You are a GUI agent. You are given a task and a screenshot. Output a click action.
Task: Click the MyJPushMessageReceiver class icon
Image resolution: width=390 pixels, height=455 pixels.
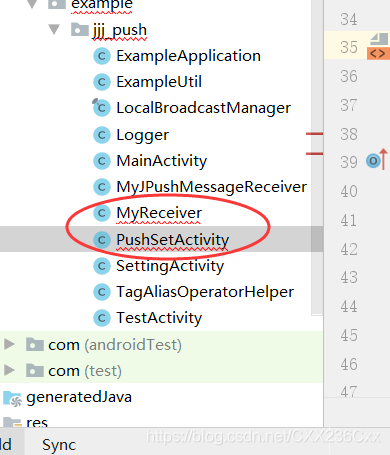[x=102, y=187]
